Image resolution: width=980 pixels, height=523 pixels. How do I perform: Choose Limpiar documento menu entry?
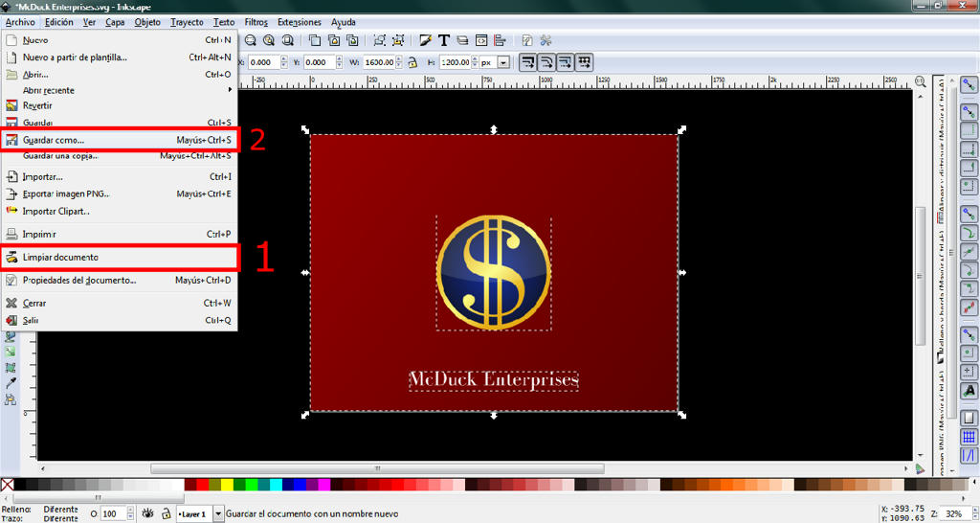[119, 257]
